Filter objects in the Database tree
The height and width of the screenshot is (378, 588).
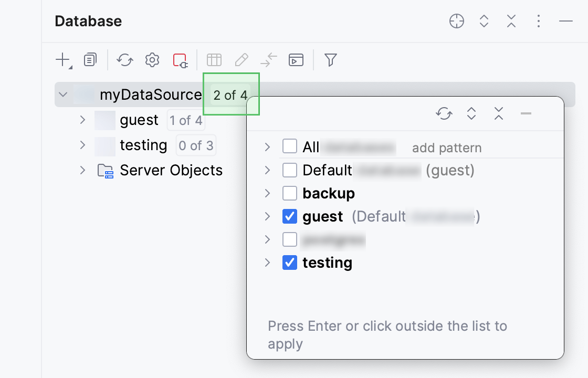[330, 60]
